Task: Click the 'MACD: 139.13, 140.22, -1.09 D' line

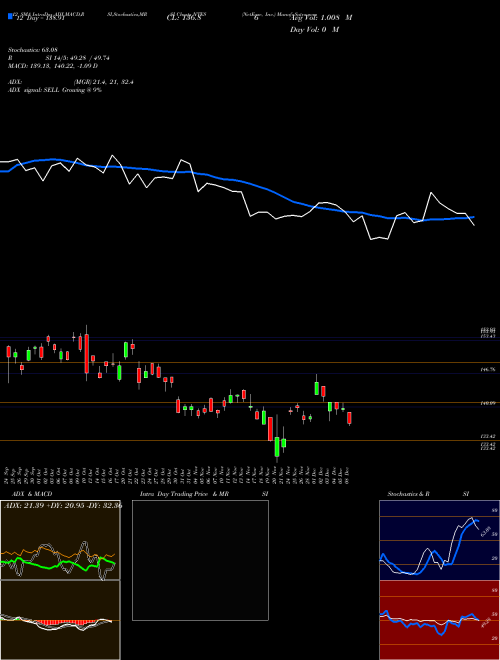Action: click(53, 66)
